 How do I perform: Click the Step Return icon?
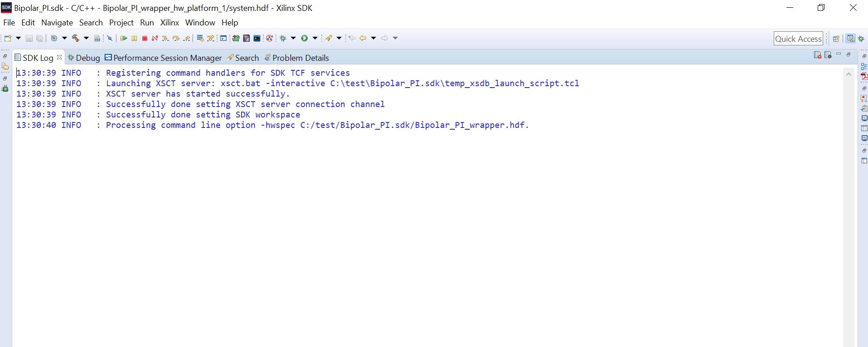click(187, 39)
